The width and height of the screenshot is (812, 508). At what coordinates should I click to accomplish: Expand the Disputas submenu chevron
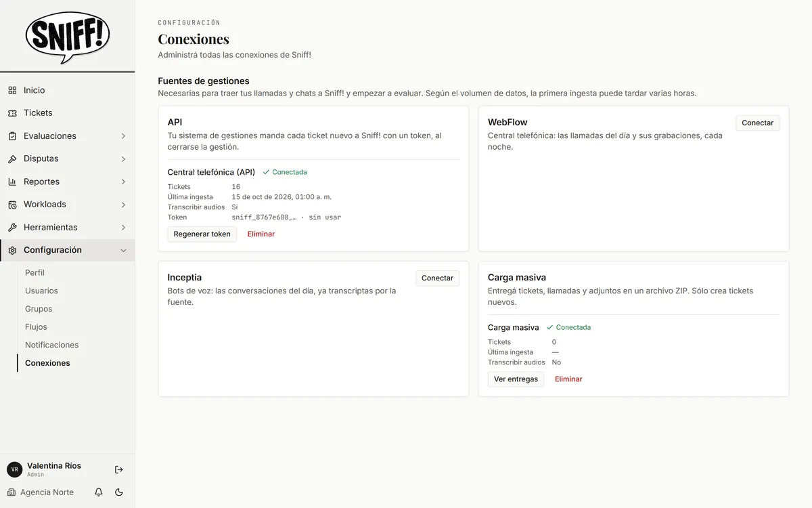[x=123, y=159]
